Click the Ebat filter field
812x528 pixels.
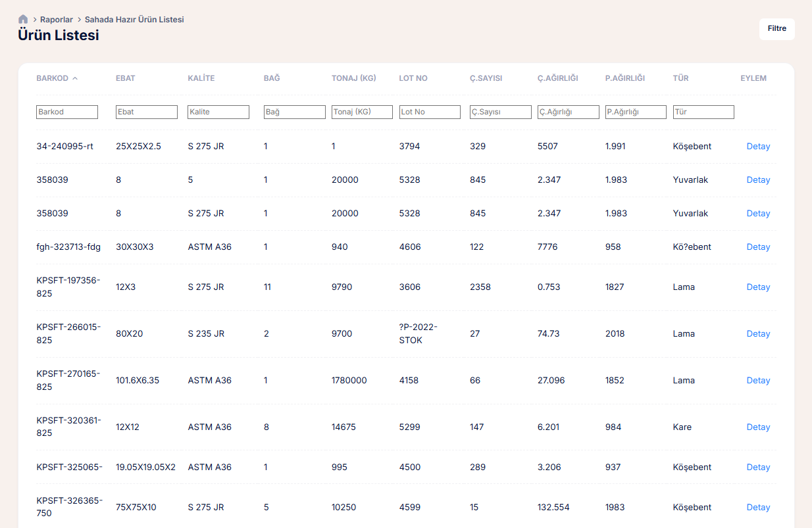(146, 112)
